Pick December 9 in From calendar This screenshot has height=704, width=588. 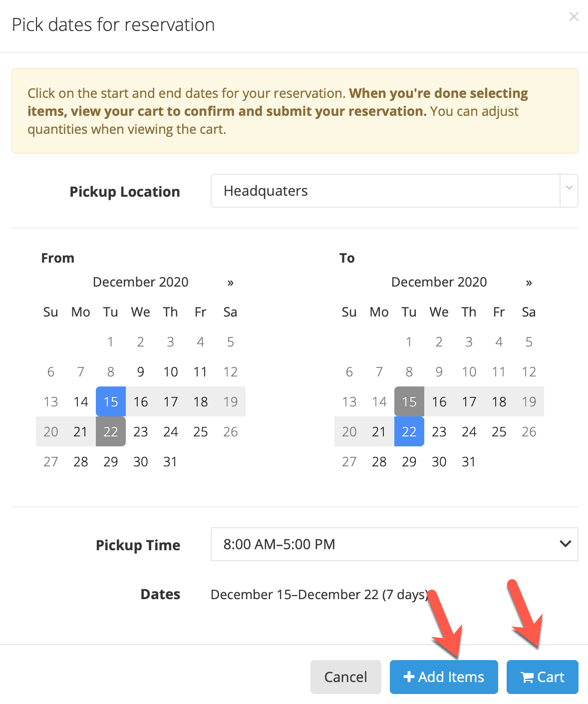point(141,371)
